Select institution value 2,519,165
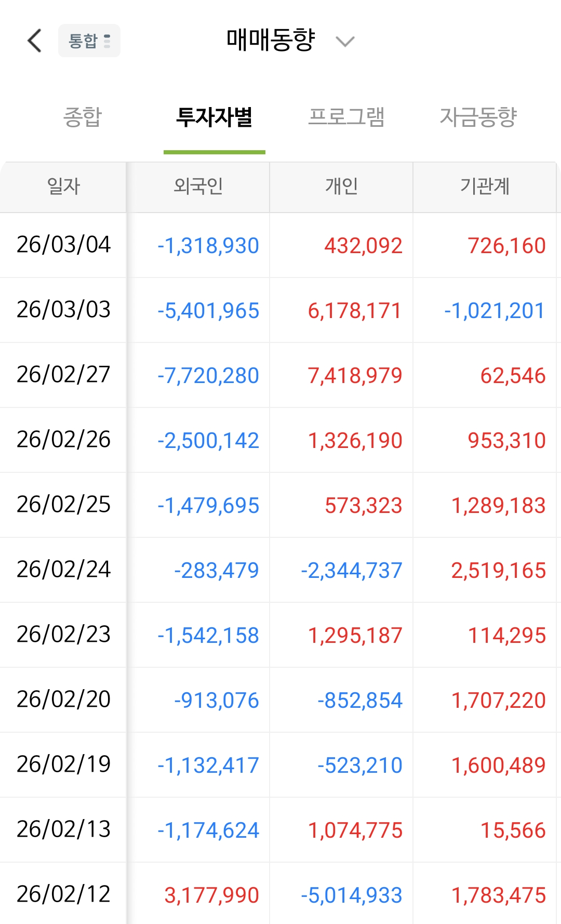Image resolution: width=561 pixels, height=924 pixels. (499, 571)
